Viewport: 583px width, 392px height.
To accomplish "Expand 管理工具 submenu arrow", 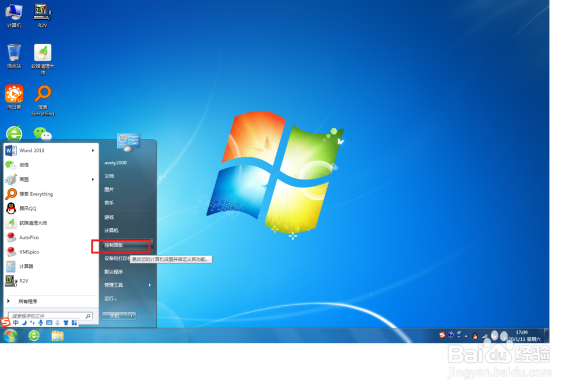I will tap(150, 285).
